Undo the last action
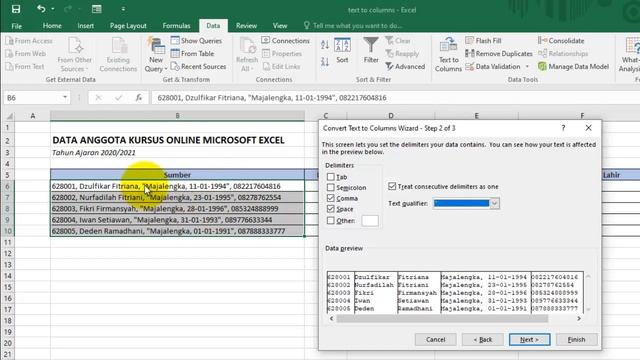The width and height of the screenshot is (640, 360). [x=41, y=9]
